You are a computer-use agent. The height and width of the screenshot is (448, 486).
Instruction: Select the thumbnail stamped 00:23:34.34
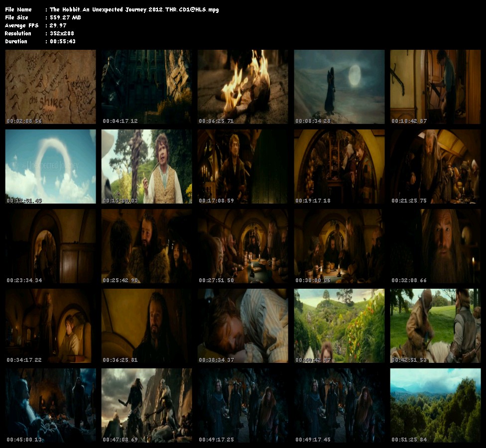(50, 246)
